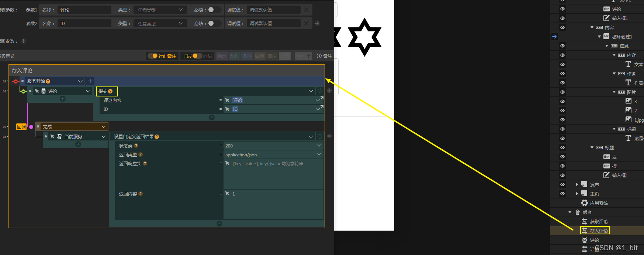Select the 搜 Btn element icon
Viewport: 644px width, 255px height.
(607, 166)
